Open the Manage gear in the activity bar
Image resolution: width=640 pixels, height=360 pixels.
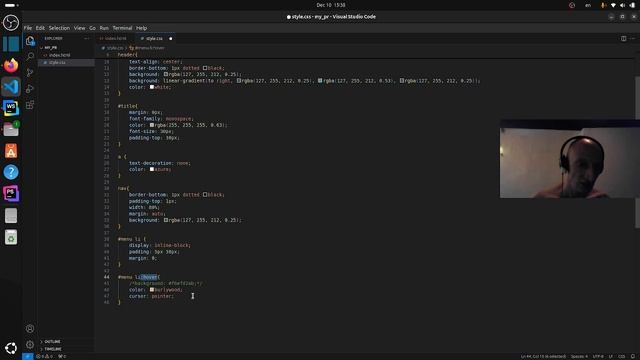[x=30, y=344]
